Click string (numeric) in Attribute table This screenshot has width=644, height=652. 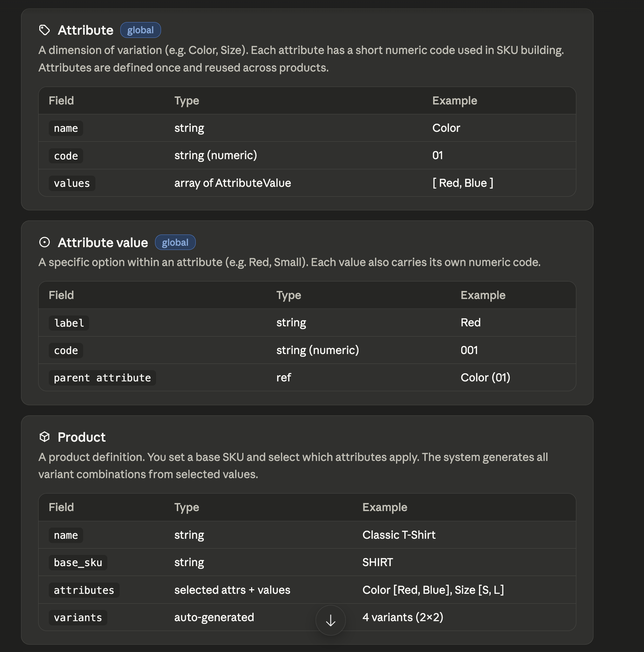click(216, 155)
